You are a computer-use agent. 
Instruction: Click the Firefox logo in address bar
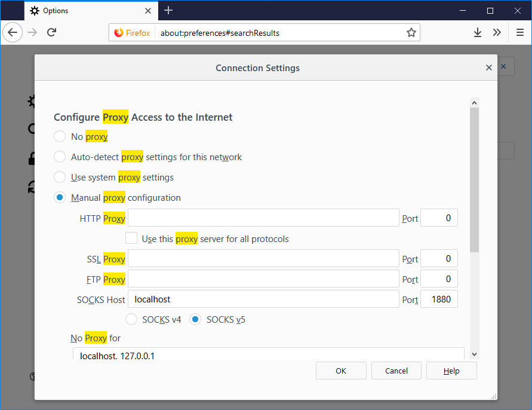[119, 33]
